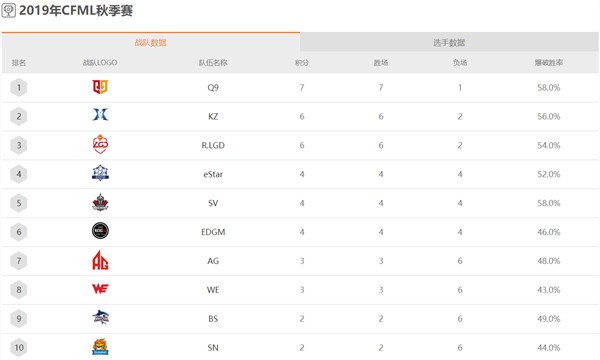Click the R.LGD team logo
Screen dimensions: 600x360
(x=100, y=144)
